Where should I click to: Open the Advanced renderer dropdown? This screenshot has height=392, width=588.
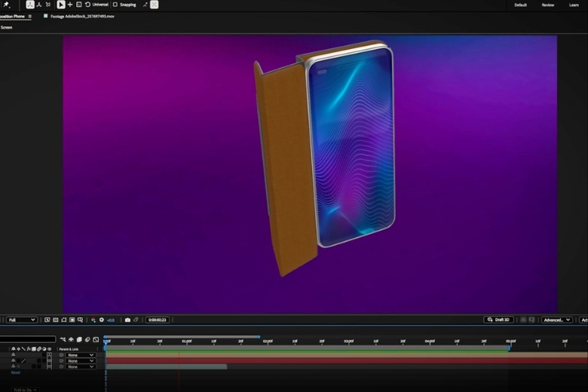(x=557, y=320)
